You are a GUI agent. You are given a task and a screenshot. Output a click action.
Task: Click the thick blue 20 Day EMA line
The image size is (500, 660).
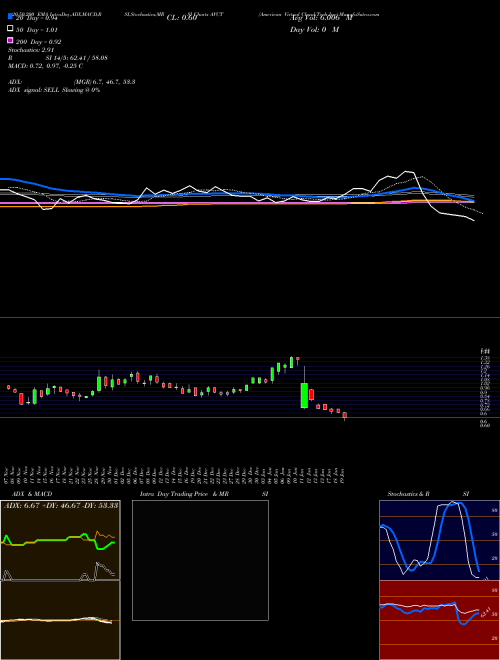click(x=236, y=194)
